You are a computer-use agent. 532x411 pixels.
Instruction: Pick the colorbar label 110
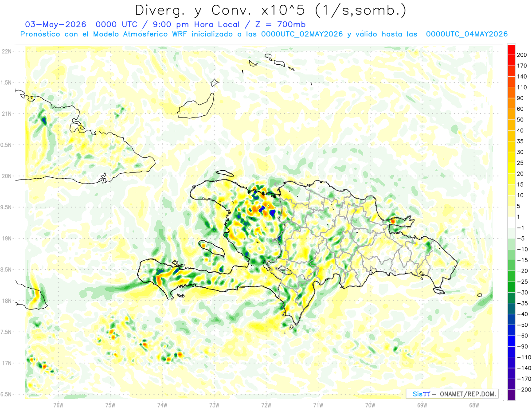click(522, 87)
